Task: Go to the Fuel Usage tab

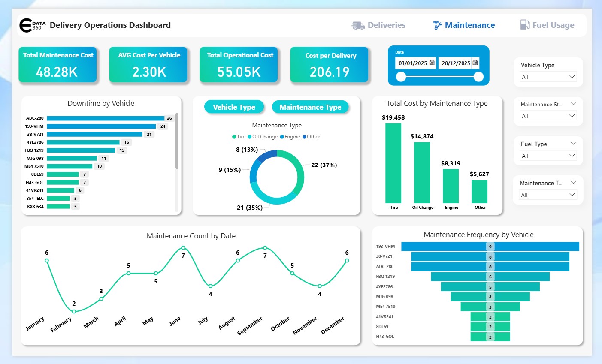Action: [x=553, y=25]
